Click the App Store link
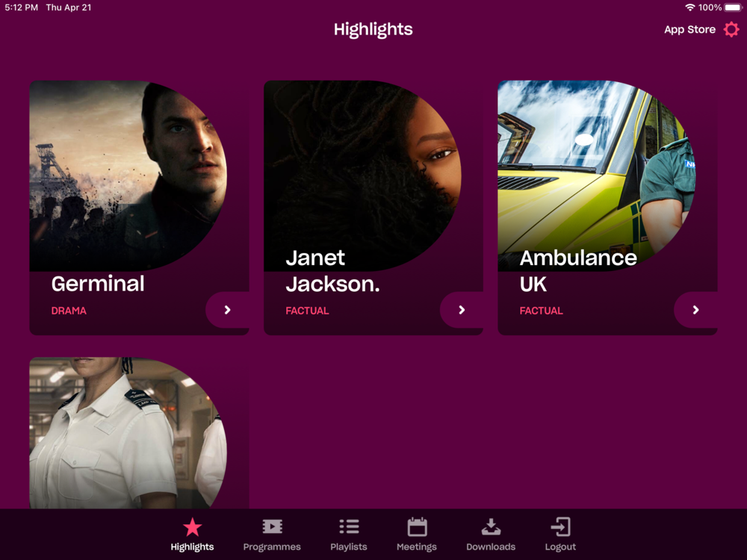The height and width of the screenshot is (560, 747). click(x=689, y=30)
